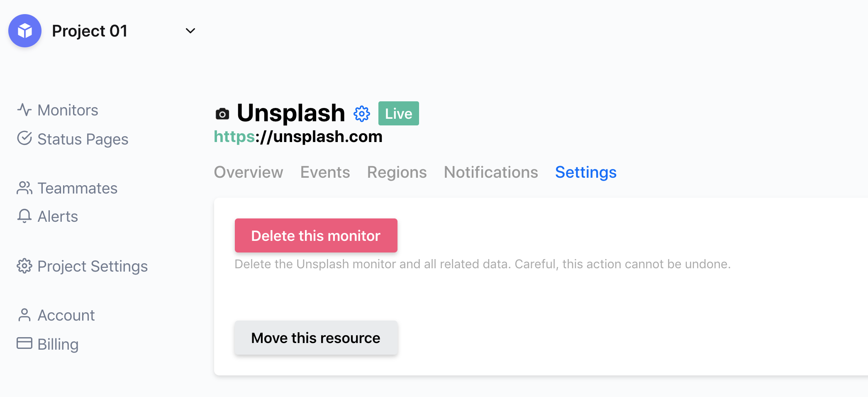
Task: Expand the Project 01 dropdown chevron
Action: point(190,31)
